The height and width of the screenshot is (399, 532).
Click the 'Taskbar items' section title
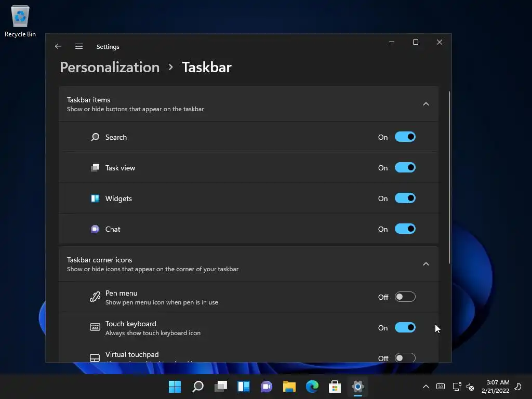tap(88, 100)
